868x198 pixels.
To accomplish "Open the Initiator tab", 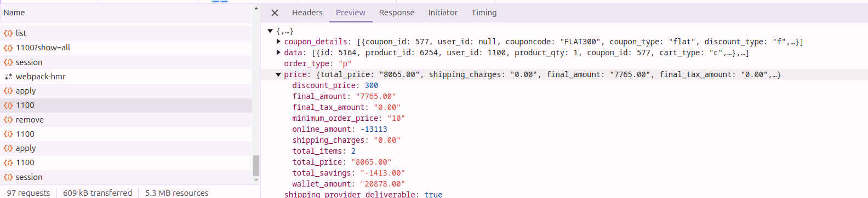I will 443,13.
